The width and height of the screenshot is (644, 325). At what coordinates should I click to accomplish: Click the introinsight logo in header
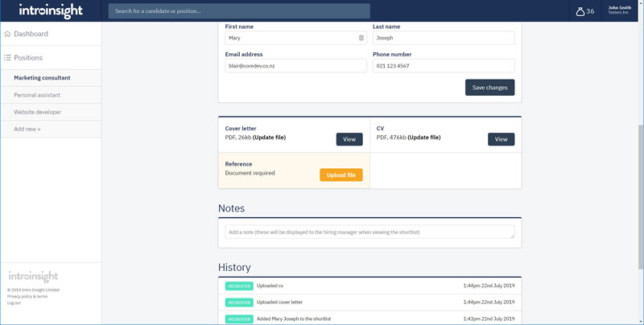coord(51,10)
